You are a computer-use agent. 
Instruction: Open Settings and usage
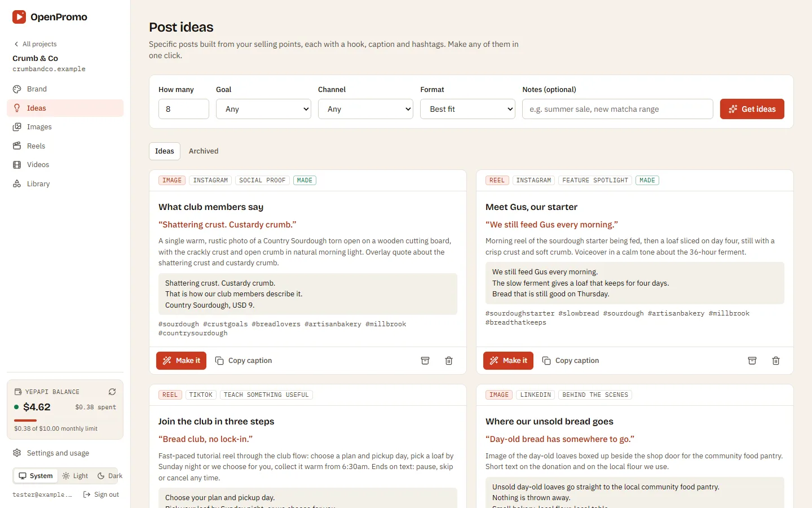[65, 453]
